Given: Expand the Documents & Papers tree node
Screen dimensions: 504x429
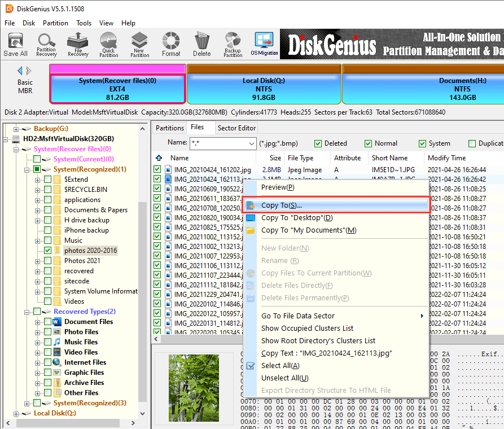Looking at the screenshot, I should [x=38, y=210].
